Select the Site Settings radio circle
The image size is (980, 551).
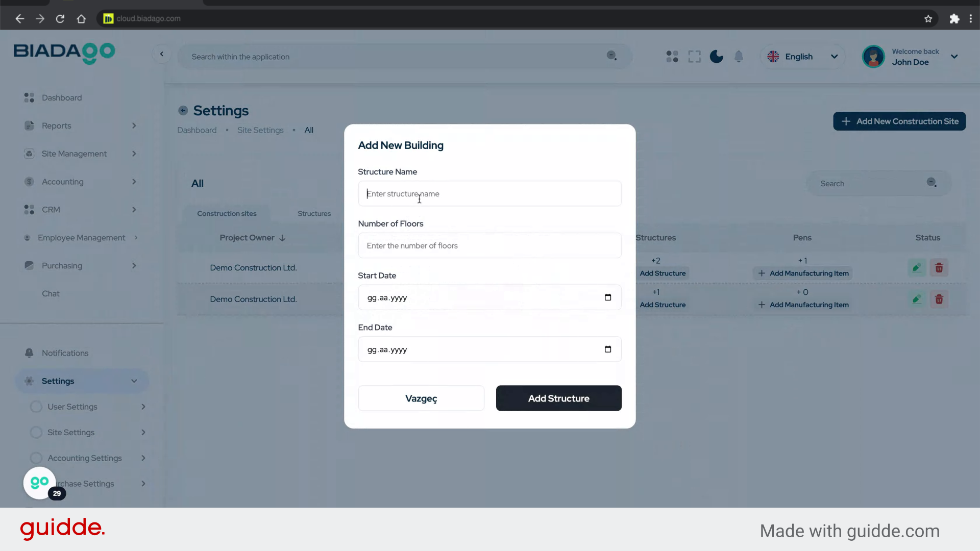point(36,432)
